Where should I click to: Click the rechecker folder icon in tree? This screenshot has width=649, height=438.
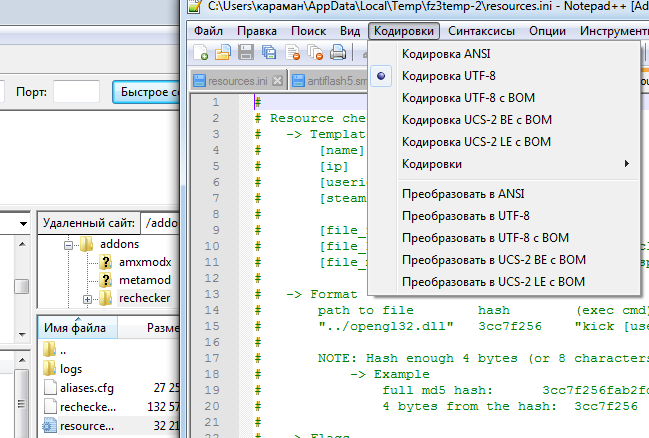pos(106,298)
